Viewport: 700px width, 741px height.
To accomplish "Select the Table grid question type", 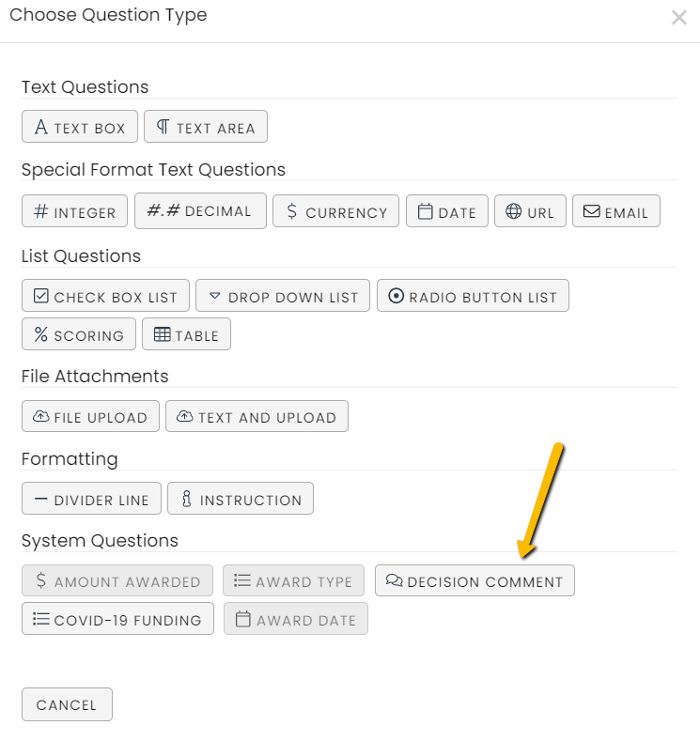I will click(187, 334).
